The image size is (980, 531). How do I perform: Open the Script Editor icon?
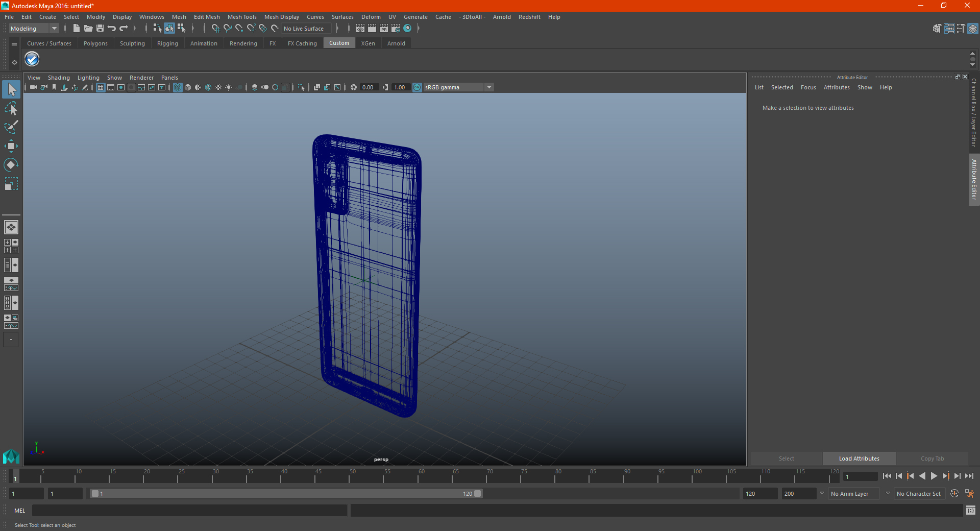971,510
